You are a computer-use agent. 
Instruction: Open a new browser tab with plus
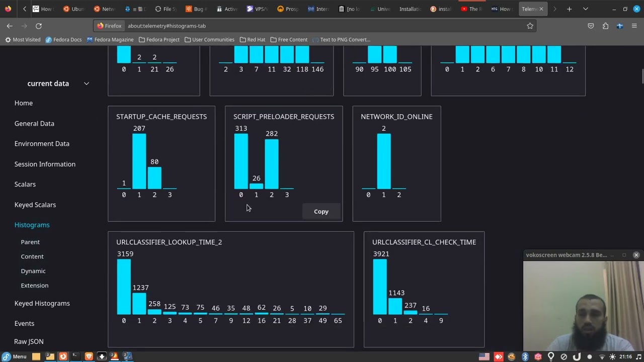click(x=569, y=9)
